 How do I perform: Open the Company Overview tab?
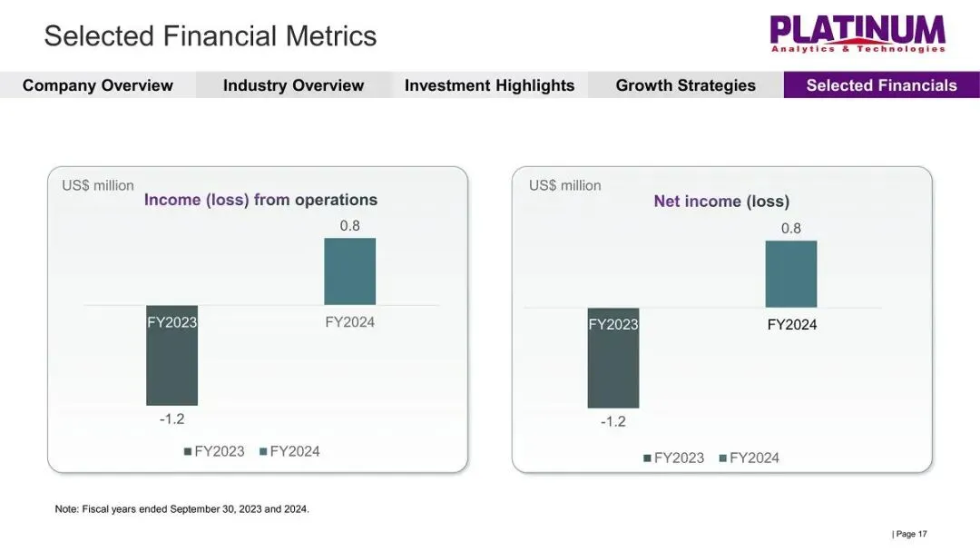(97, 85)
